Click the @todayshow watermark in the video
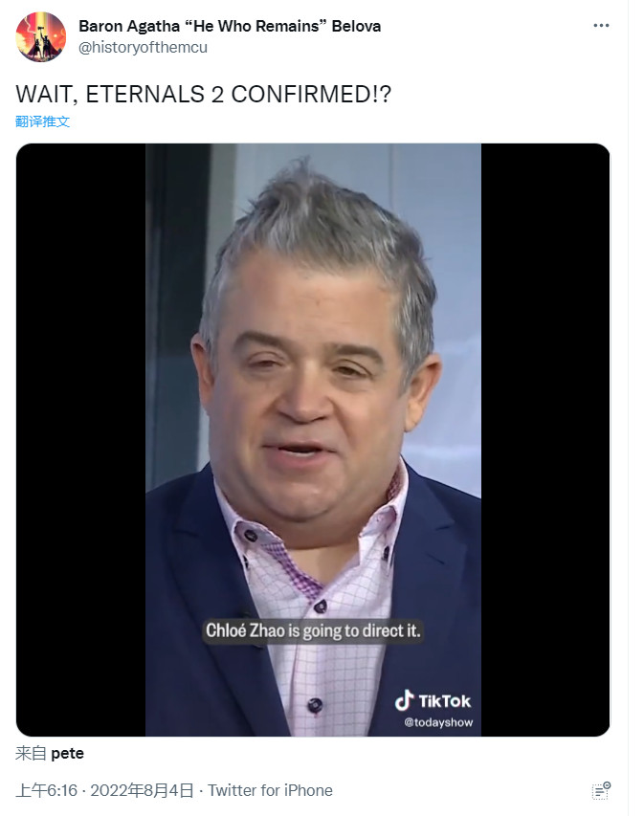The height and width of the screenshot is (816, 644). [x=438, y=722]
